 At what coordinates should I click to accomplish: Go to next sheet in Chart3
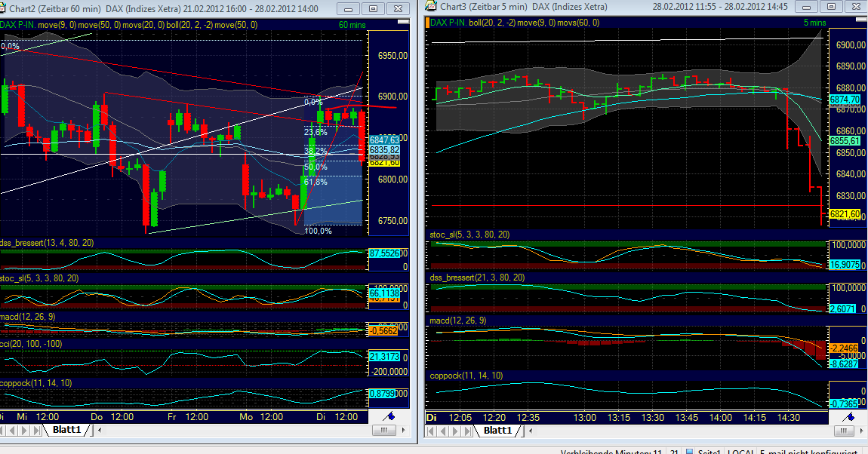click(456, 430)
